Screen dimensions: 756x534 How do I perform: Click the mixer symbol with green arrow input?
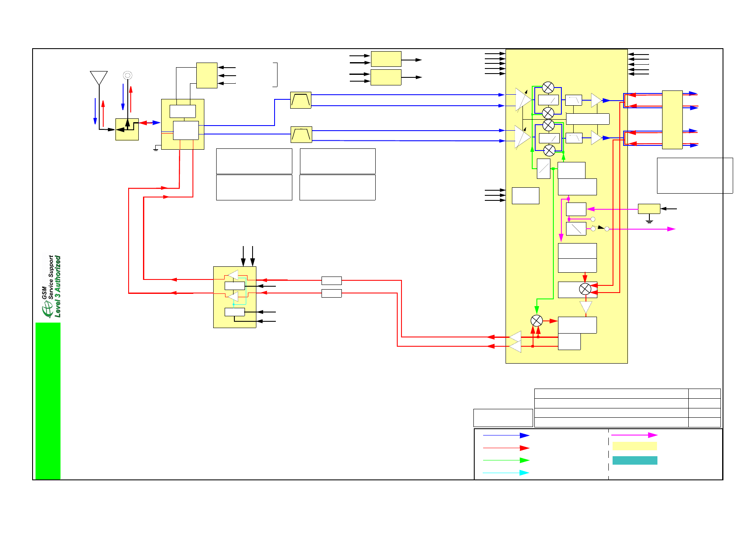pos(536,321)
